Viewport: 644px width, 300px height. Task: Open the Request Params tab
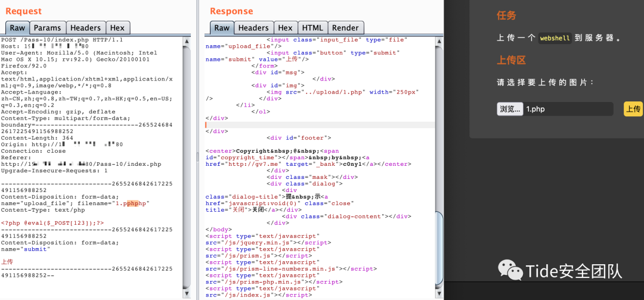pos(47,28)
